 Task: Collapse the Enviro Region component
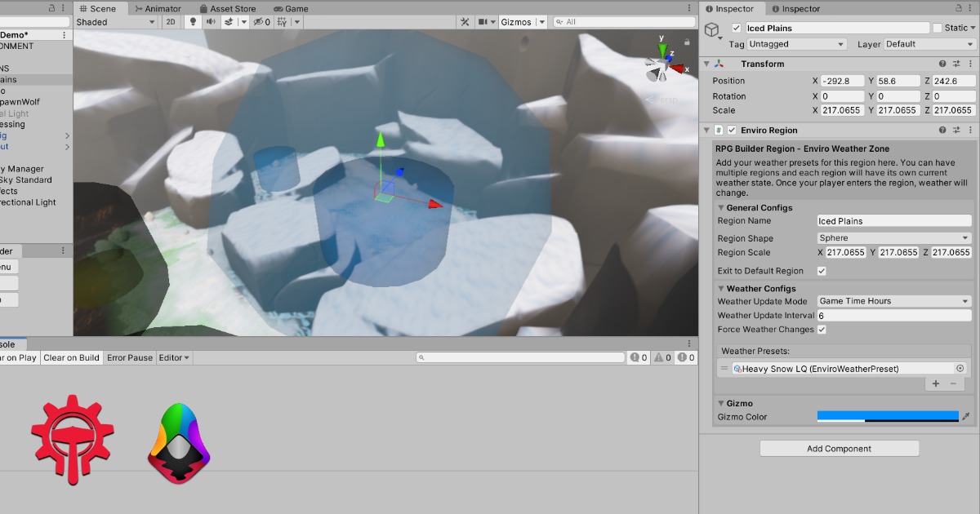706,130
